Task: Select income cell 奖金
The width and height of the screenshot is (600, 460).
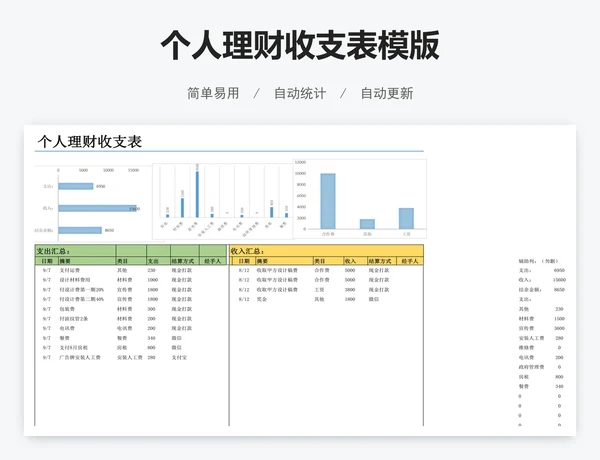Action: pyautogui.click(x=262, y=299)
